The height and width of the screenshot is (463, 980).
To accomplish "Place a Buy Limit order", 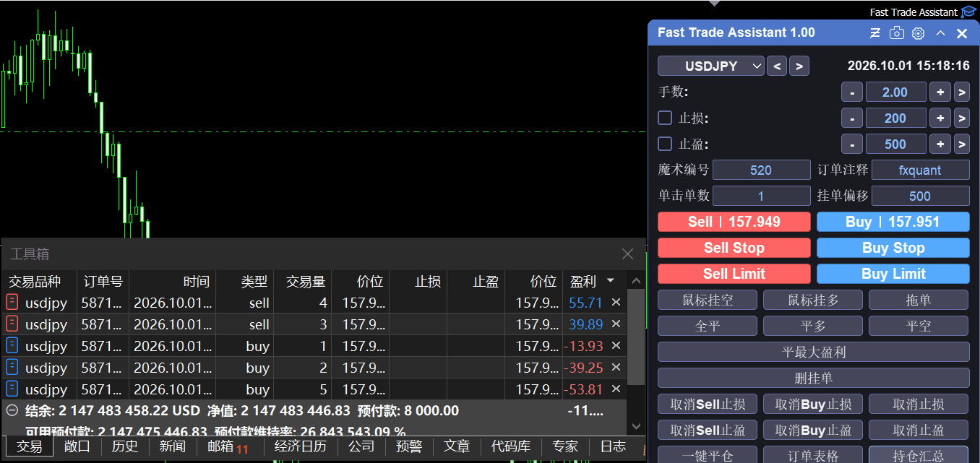I will coord(893,274).
